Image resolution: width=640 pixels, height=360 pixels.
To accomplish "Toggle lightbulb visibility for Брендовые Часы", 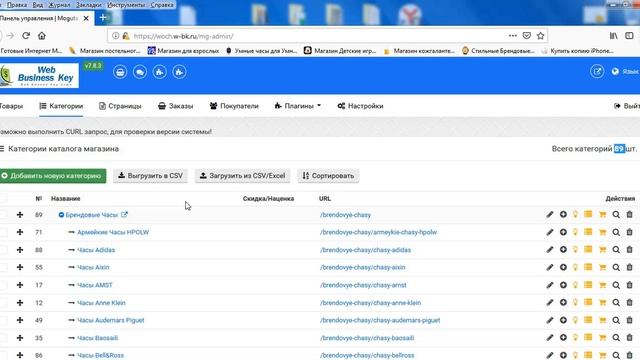I will [x=575, y=215].
